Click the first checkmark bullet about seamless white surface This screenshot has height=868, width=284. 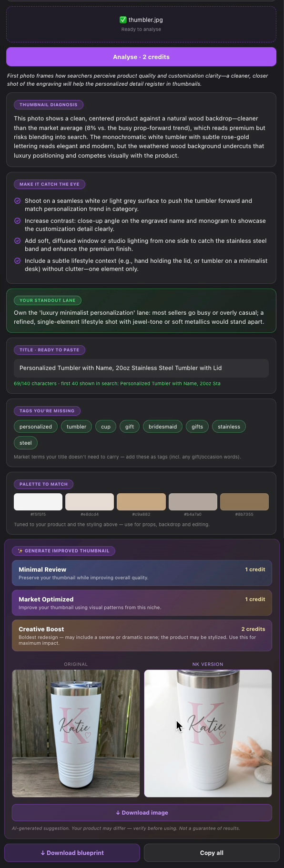point(18,201)
